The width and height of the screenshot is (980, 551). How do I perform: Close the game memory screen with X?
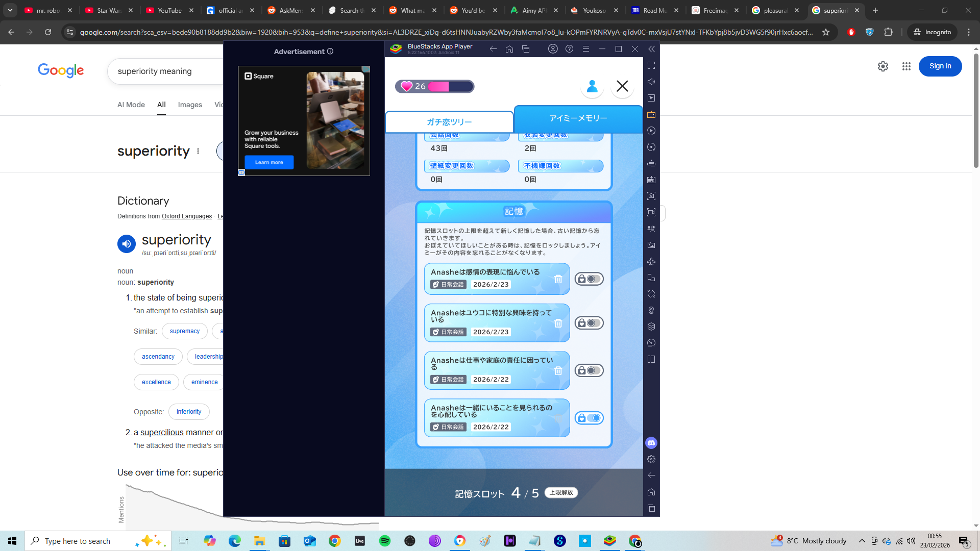click(622, 86)
